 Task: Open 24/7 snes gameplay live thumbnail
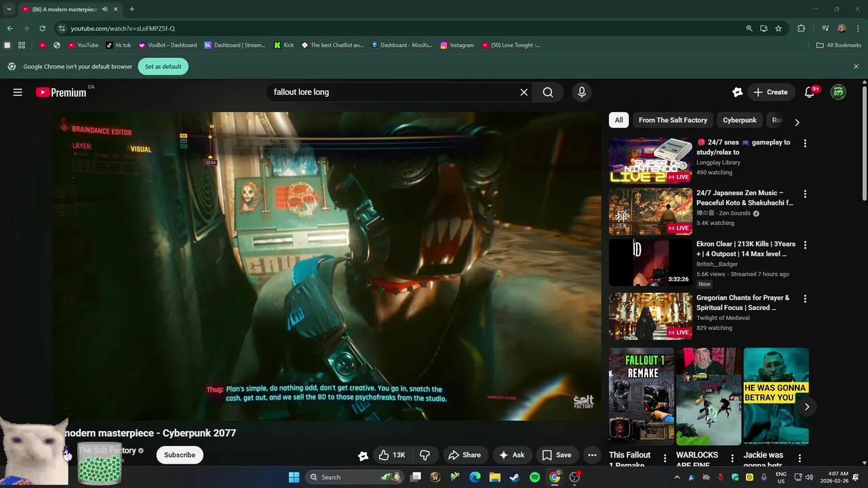[650, 161]
